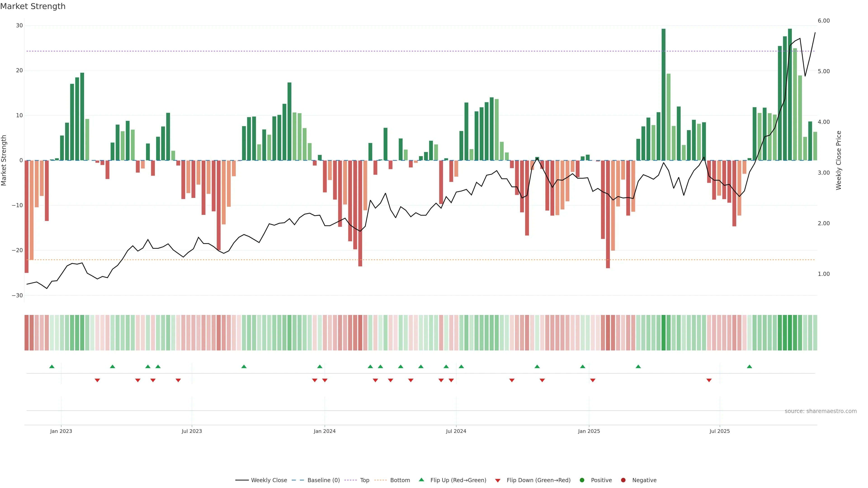Click the green Positive legend dot
This screenshot has height=488, width=868.
pyautogui.click(x=582, y=480)
